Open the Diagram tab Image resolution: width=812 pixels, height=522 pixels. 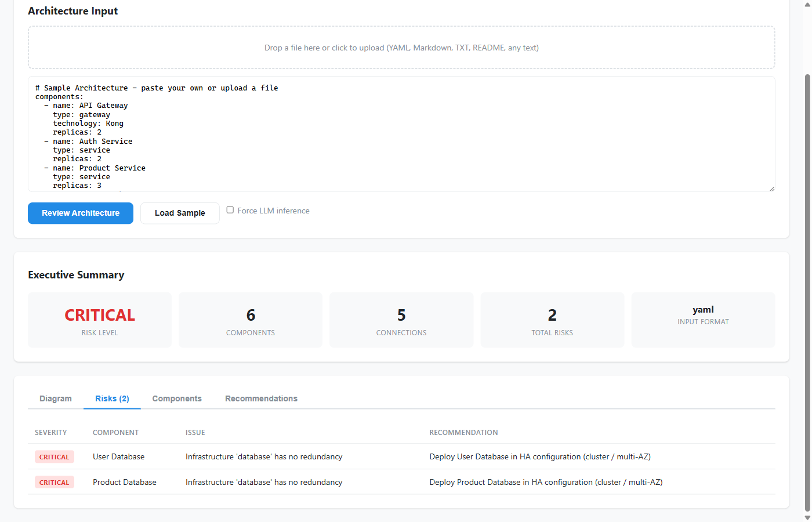tap(56, 398)
